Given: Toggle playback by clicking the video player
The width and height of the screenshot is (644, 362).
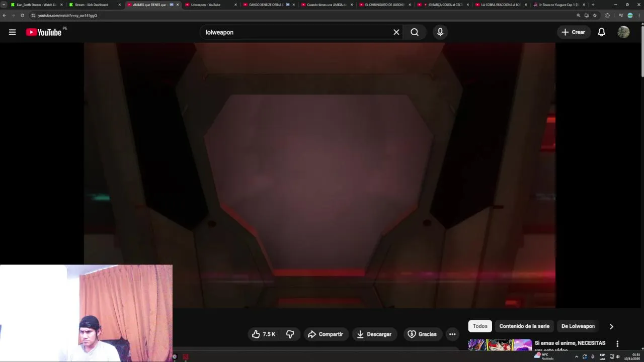Looking at the screenshot, I should point(319,175).
